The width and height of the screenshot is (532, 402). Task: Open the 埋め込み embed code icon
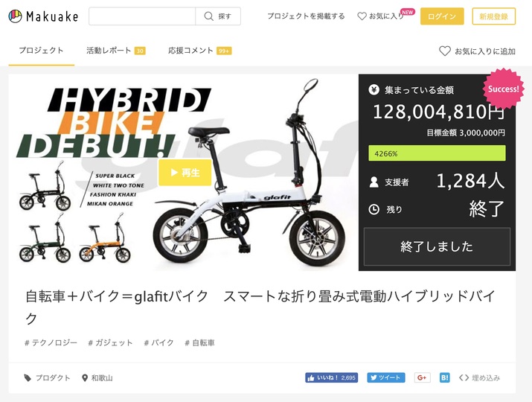click(x=464, y=377)
